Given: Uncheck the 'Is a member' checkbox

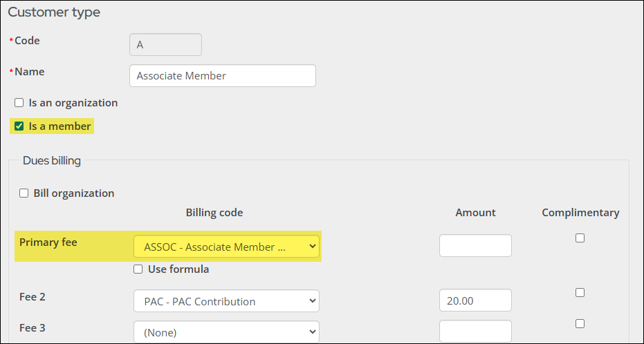Looking at the screenshot, I should pos(19,126).
